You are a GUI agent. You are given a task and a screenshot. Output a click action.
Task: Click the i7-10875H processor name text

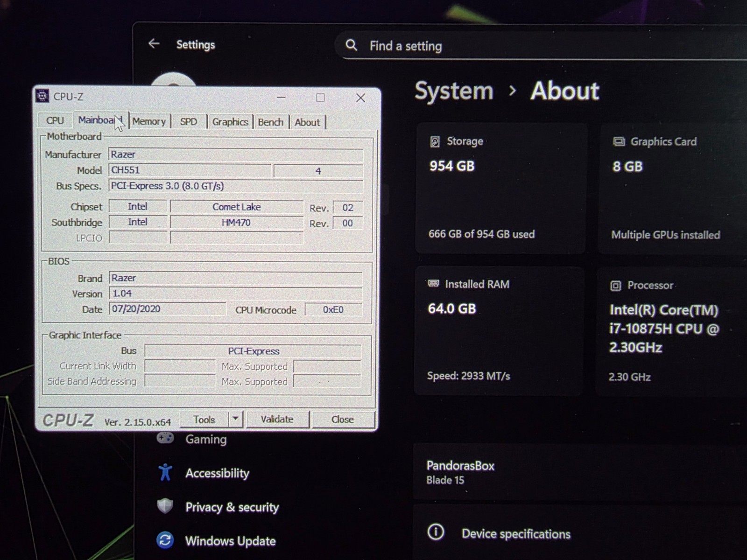pos(664,329)
